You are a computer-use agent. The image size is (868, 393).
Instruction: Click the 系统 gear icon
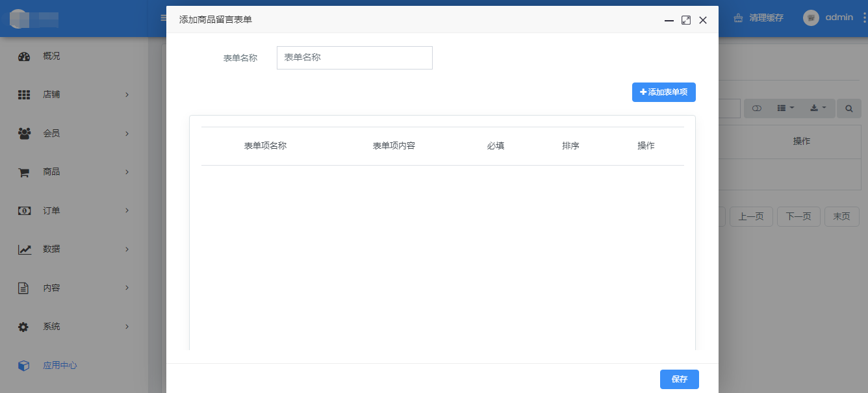click(24, 327)
